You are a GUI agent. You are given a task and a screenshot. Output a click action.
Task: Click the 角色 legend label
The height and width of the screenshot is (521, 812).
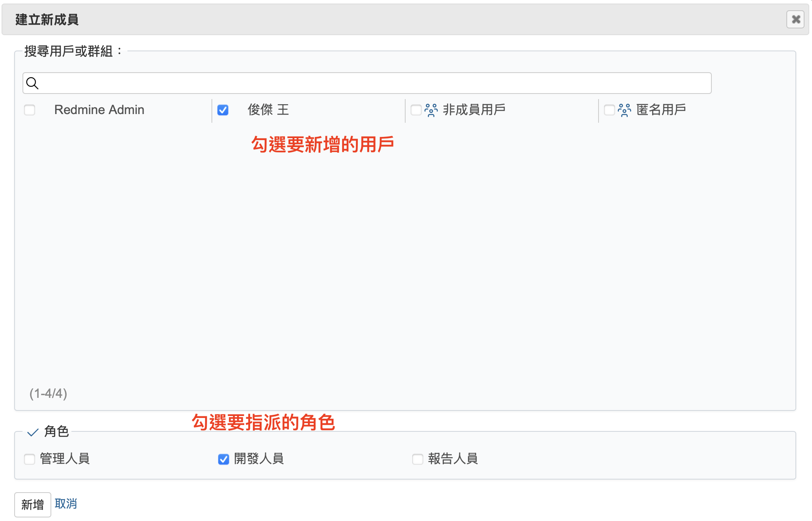pos(56,431)
